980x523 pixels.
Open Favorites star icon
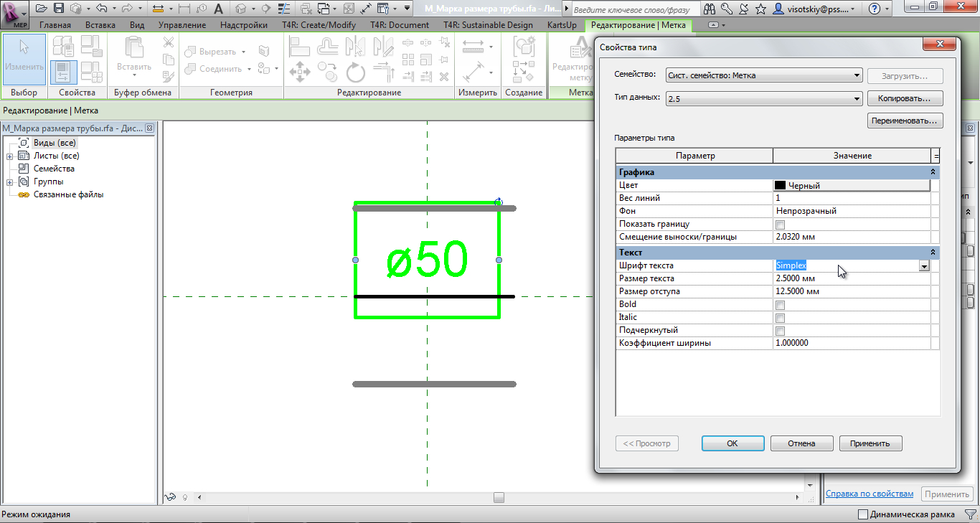tap(760, 9)
